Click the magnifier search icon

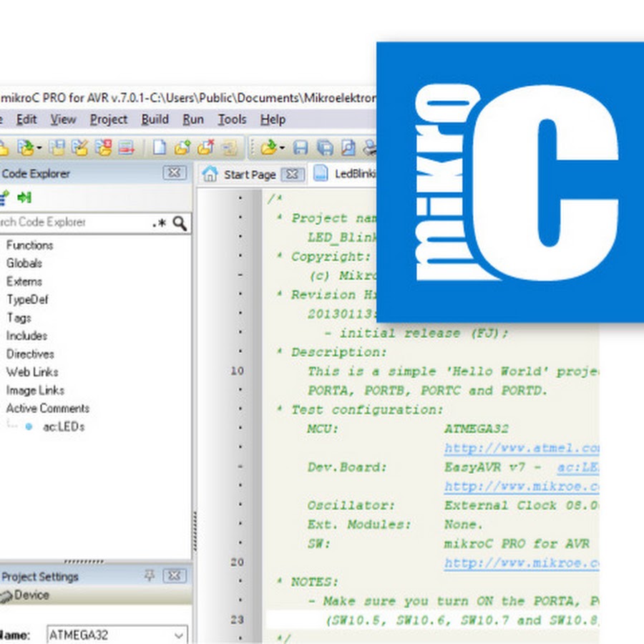180,223
